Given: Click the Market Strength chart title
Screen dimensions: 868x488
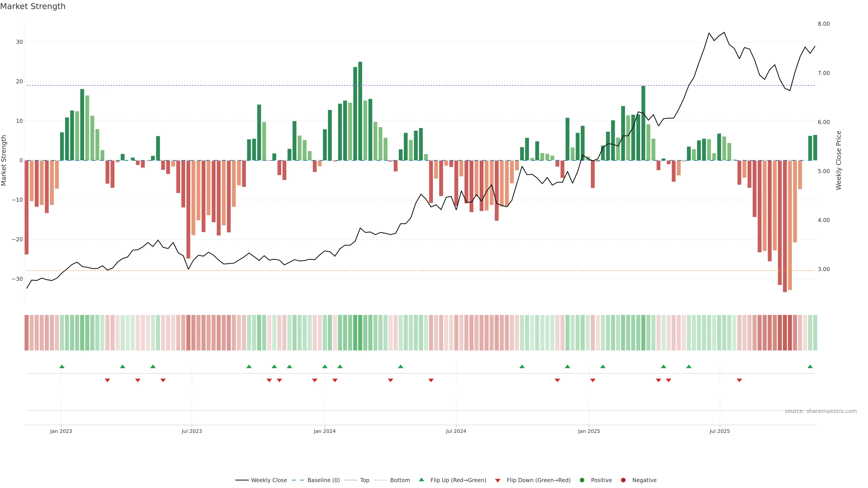Looking at the screenshot, I should coord(33,6).
